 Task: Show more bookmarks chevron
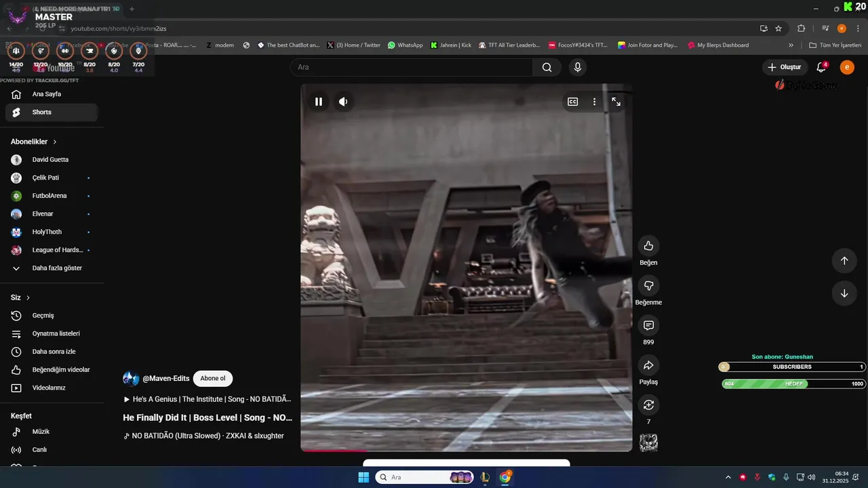pos(791,45)
